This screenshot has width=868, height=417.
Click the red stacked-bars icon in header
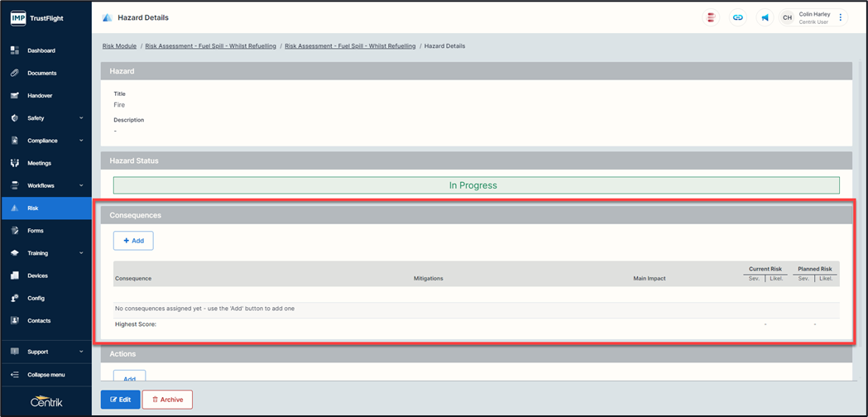point(711,17)
